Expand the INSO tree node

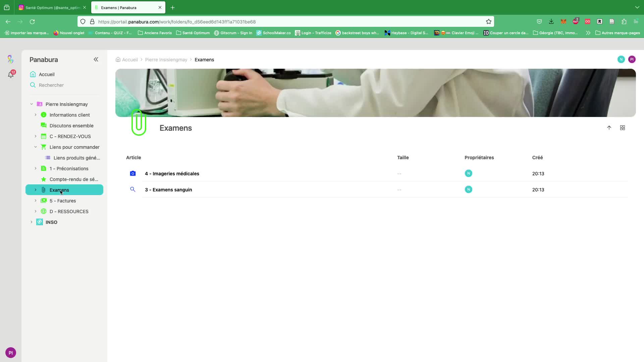32,222
